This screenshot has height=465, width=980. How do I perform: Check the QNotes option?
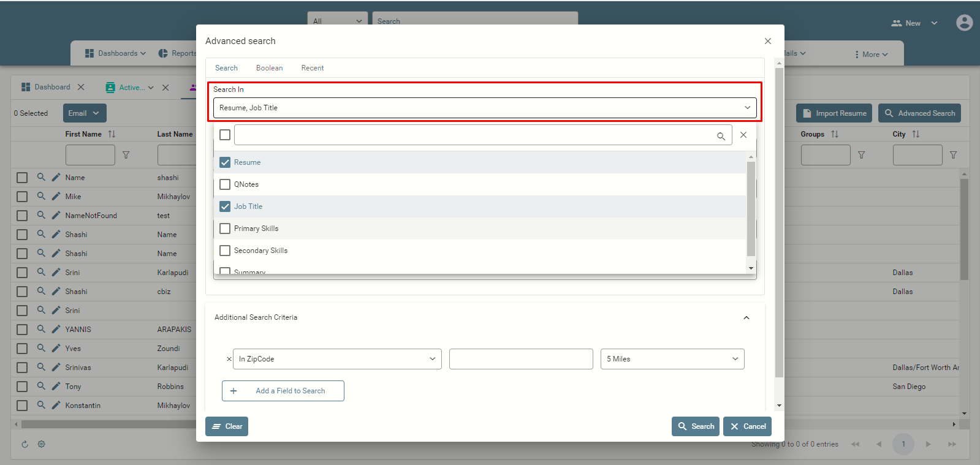225,184
